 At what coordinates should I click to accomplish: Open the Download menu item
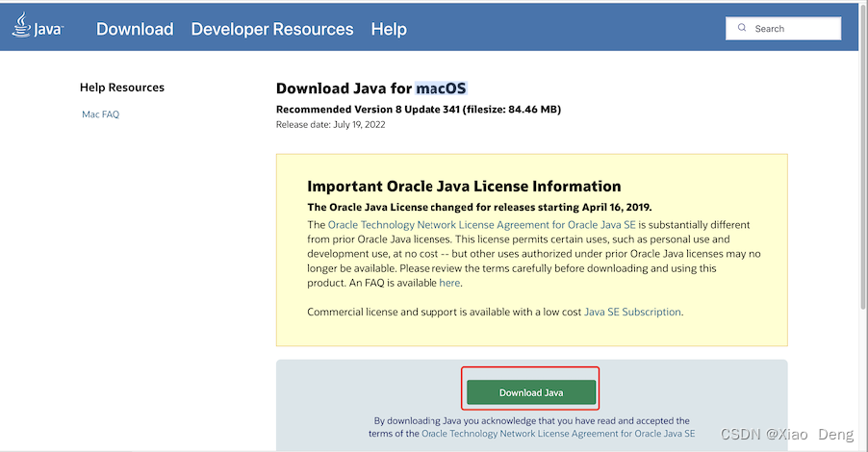point(135,29)
